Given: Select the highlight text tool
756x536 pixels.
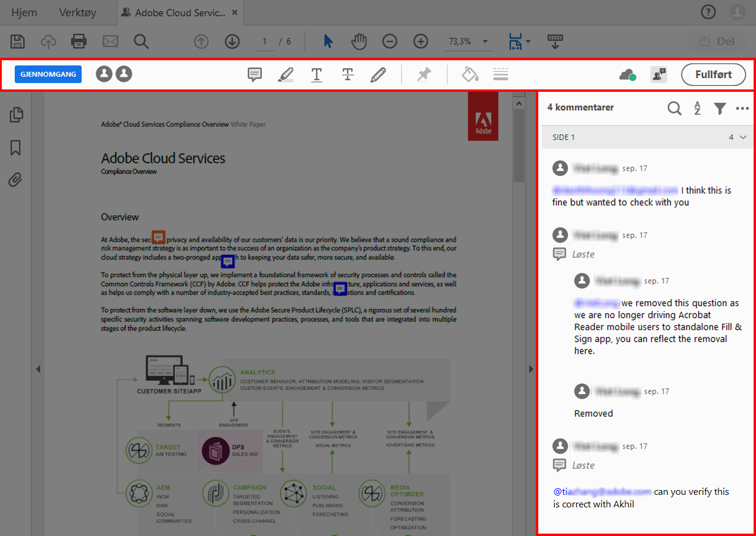Looking at the screenshot, I should click(x=286, y=75).
